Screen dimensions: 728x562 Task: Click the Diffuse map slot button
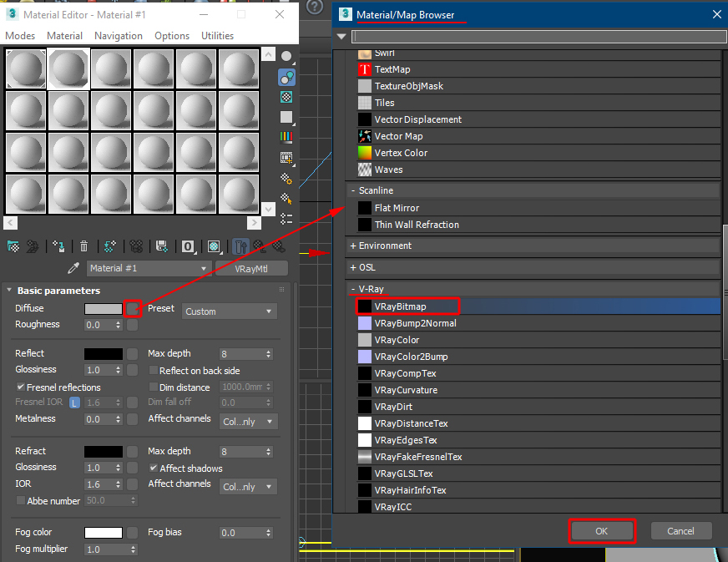click(133, 308)
